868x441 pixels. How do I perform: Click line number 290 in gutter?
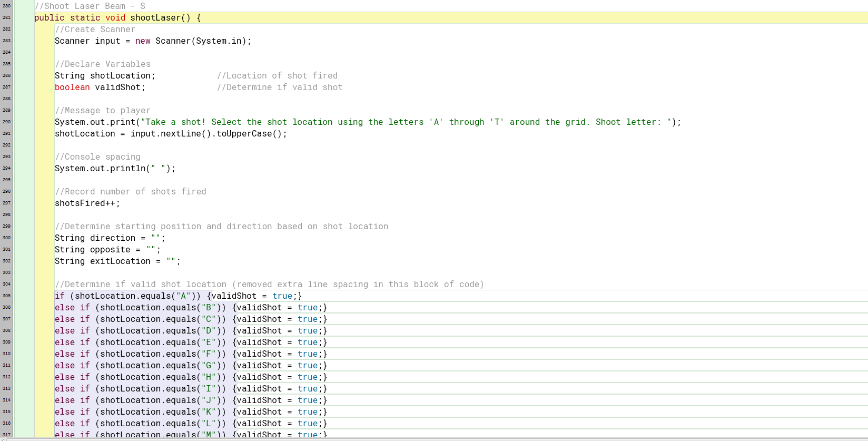[6, 122]
